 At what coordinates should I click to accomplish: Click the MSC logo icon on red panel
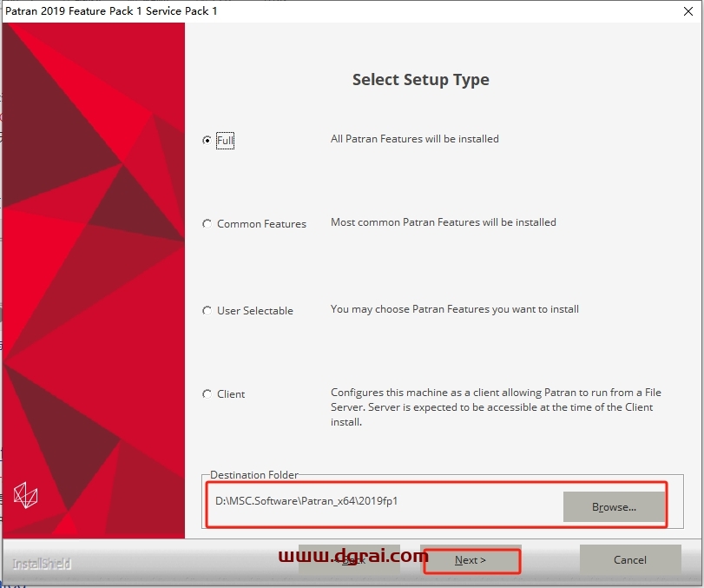coord(25,495)
